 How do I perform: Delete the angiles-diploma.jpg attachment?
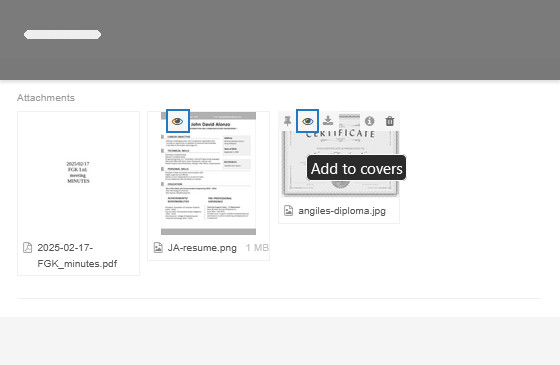390,121
